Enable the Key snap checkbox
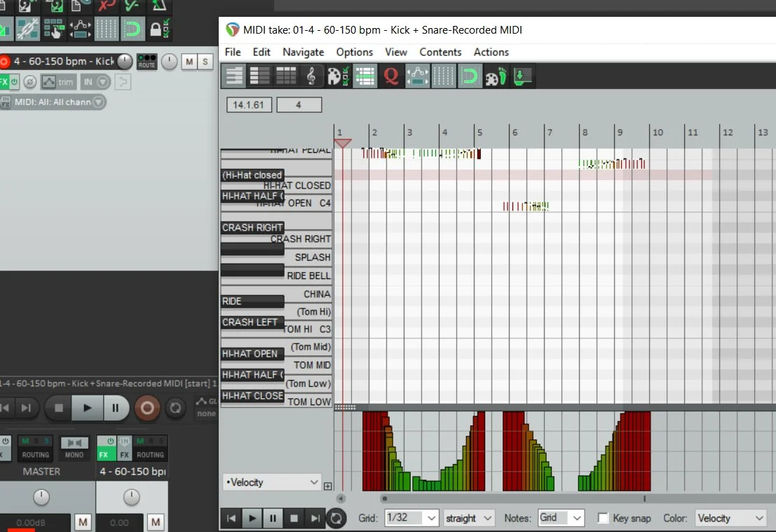The image size is (776, 532). point(603,518)
